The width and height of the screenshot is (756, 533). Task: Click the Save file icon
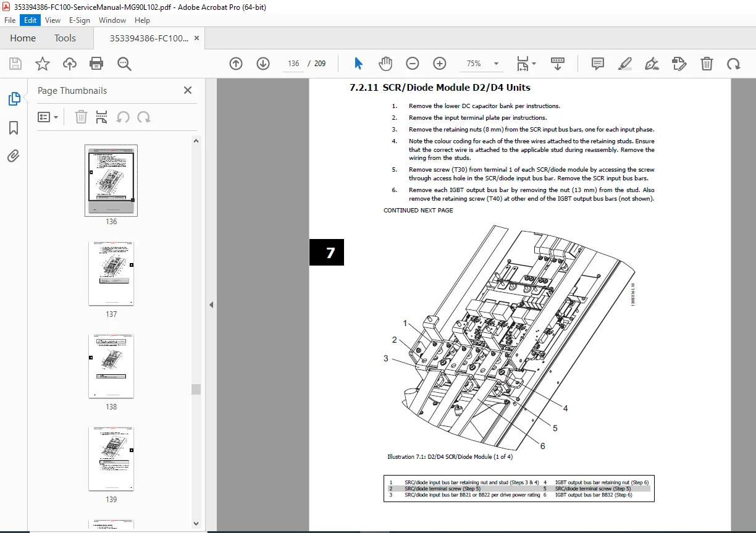click(x=15, y=64)
